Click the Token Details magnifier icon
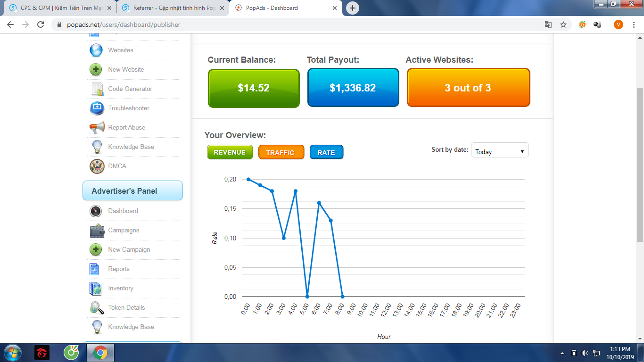Viewport: 644px width, 362px height. (97, 308)
